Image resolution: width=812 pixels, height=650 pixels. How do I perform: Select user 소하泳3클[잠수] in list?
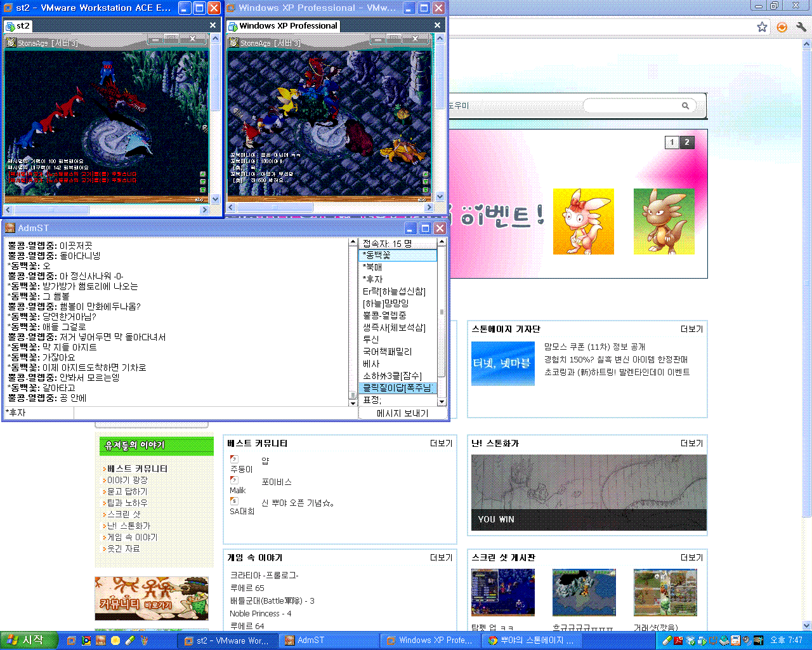coord(398,376)
